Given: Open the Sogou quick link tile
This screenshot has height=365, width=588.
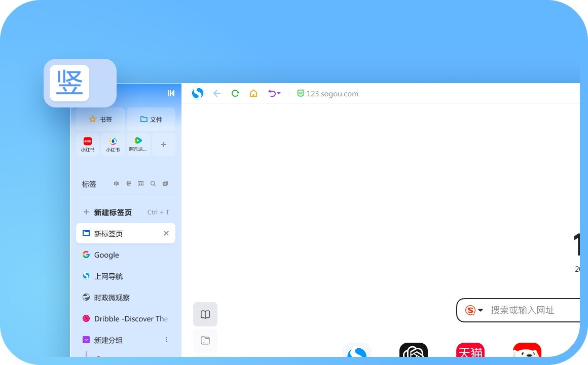Looking at the screenshot, I should (357, 350).
